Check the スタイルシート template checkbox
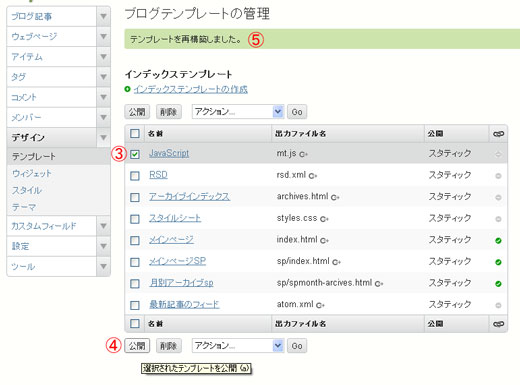 pyautogui.click(x=135, y=219)
